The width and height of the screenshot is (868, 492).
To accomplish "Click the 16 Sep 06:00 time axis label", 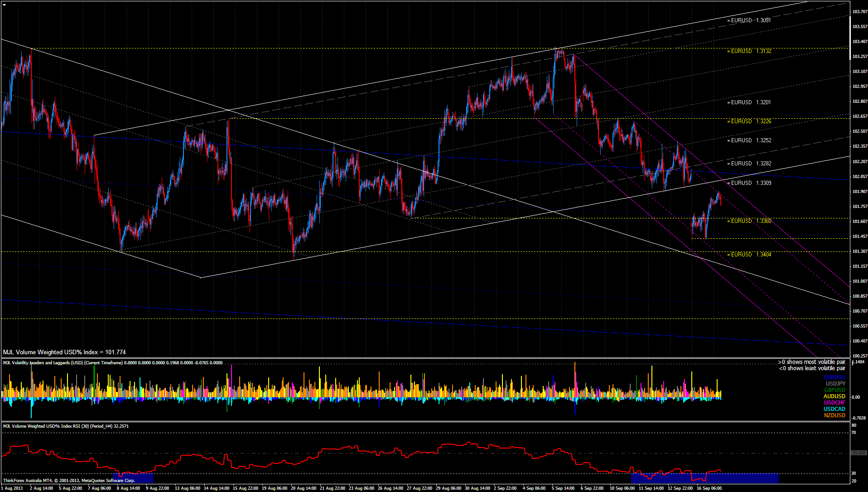I will (x=709, y=488).
